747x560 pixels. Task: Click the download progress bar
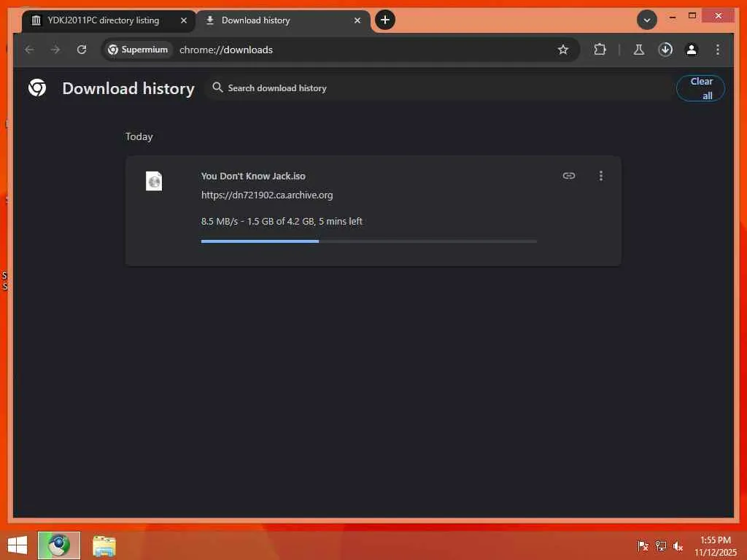pos(368,241)
